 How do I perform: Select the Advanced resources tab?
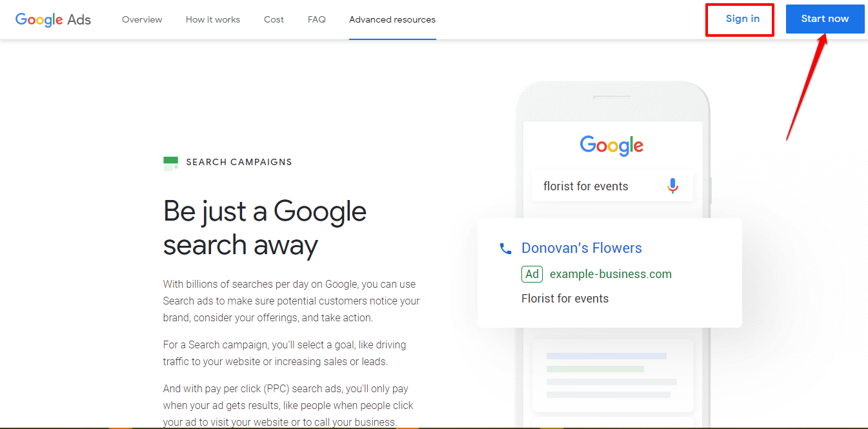click(x=392, y=19)
